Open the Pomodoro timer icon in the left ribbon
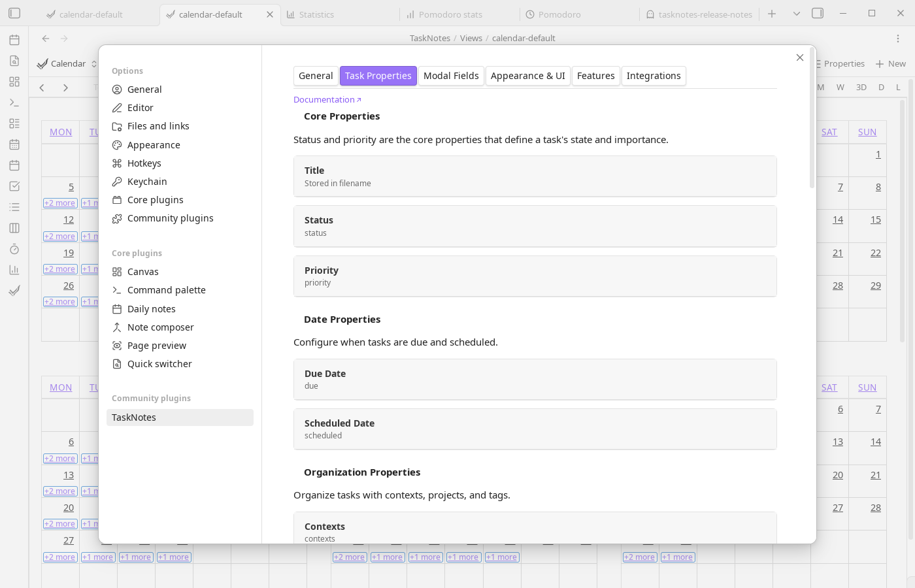Screen dimensions: 915x588 (x=14, y=249)
